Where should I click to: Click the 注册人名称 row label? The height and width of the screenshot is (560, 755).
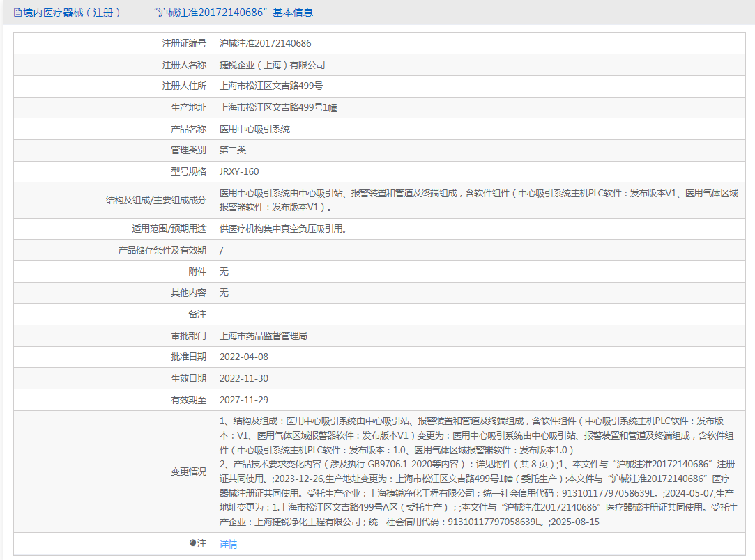coord(184,65)
